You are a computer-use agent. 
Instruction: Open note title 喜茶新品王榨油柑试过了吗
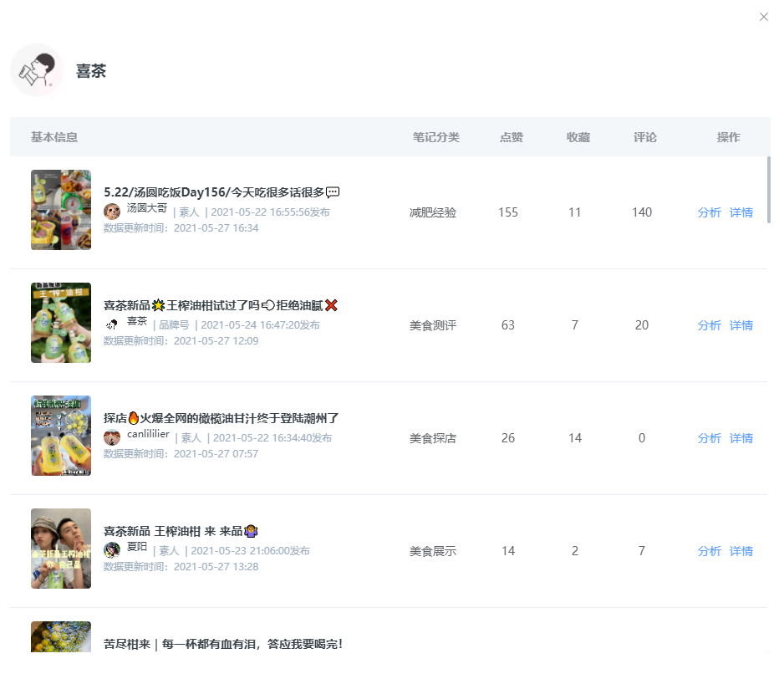tap(221, 305)
